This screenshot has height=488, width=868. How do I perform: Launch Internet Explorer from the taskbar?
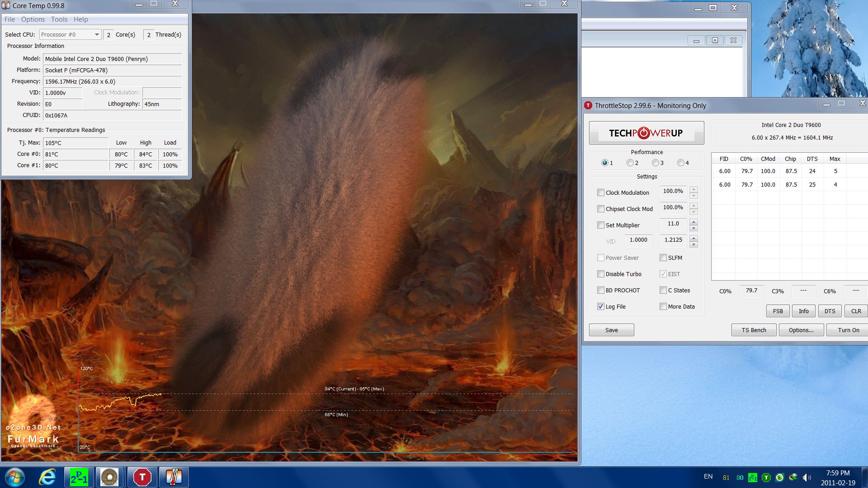47,477
